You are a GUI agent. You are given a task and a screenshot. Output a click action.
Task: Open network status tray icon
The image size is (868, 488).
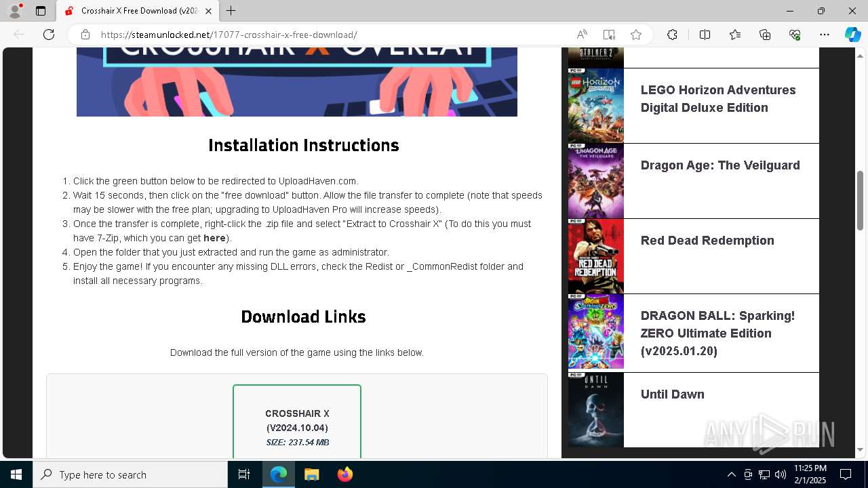point(764,474)
